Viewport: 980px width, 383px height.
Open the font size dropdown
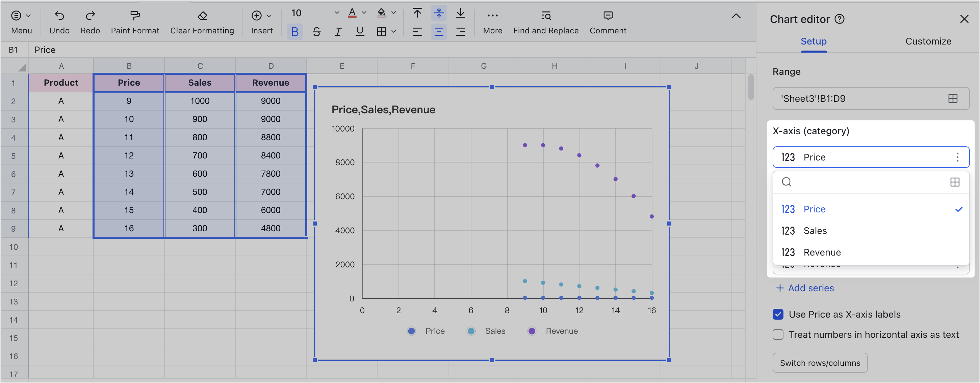coord(336,12)
